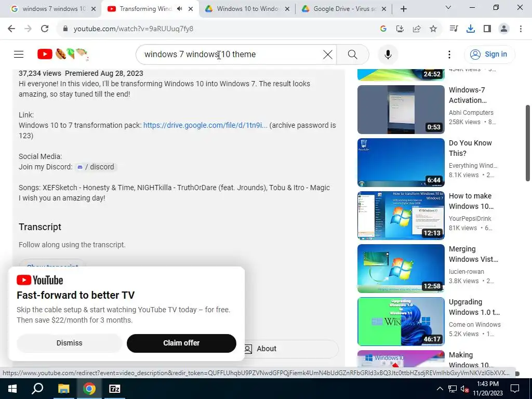Open 'Merging Windows Vist...' video thumbnail

(x=401, y=269)
